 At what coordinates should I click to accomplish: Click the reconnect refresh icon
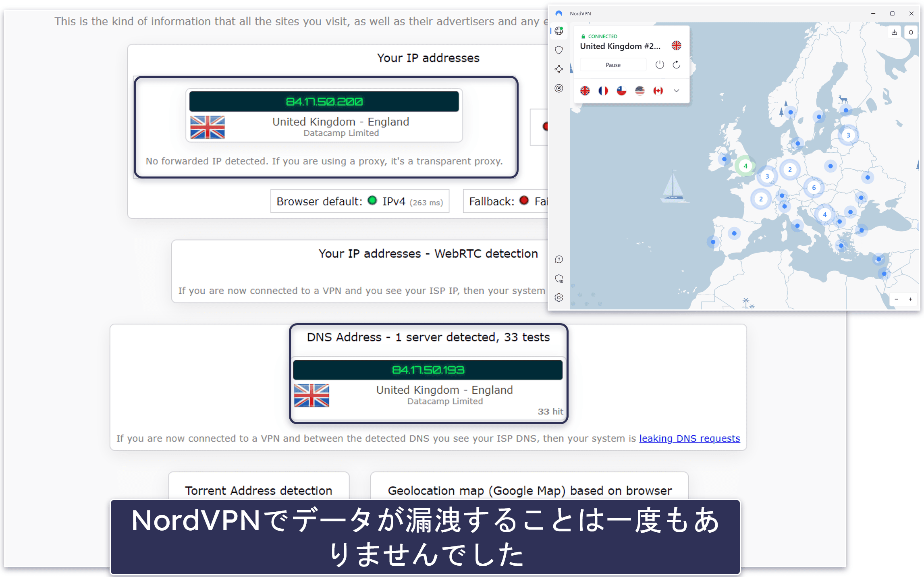pyautogui.click(x=677, y=65)
